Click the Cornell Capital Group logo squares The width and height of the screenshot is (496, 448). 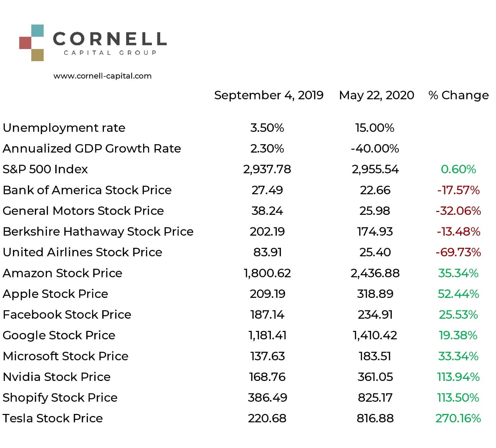click(x=31, y=43)
